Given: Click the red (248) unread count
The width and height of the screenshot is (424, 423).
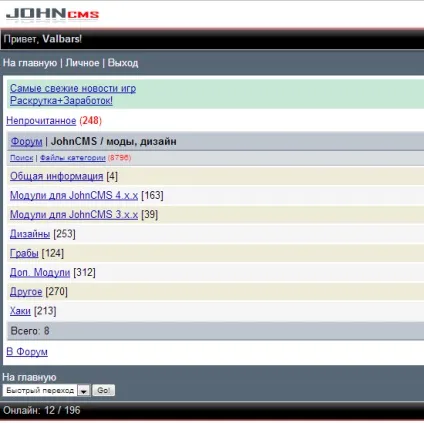Looking at the screenshot, I should (x=91, y=120).
